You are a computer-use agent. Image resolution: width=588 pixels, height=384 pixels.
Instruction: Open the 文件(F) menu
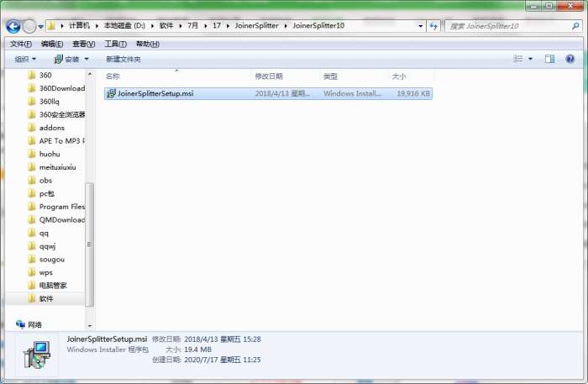pos(21,44)
